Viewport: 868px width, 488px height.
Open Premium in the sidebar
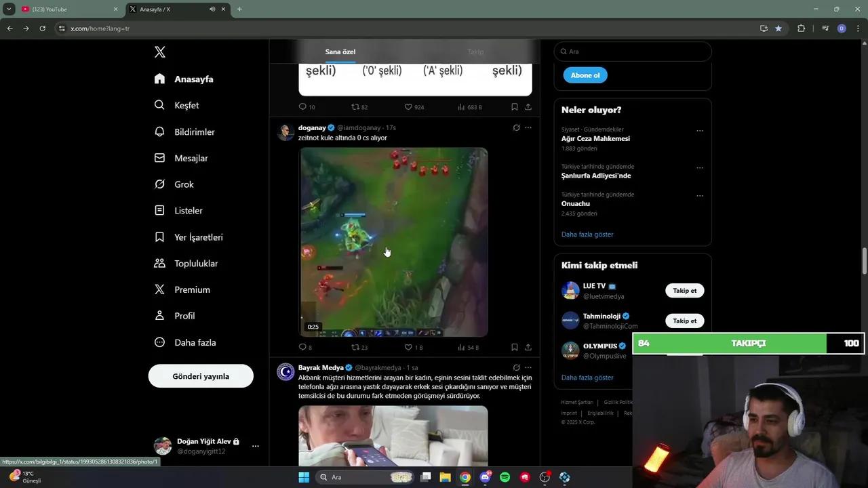(182, 289)
